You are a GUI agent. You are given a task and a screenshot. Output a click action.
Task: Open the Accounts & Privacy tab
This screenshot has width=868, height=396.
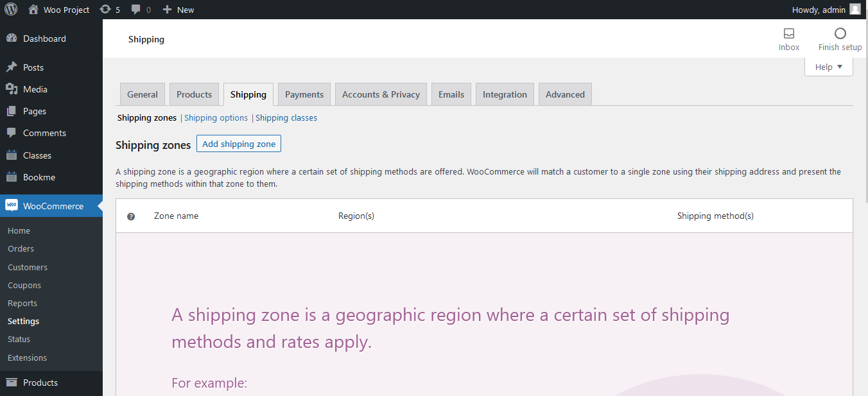(x=381, y=94)
